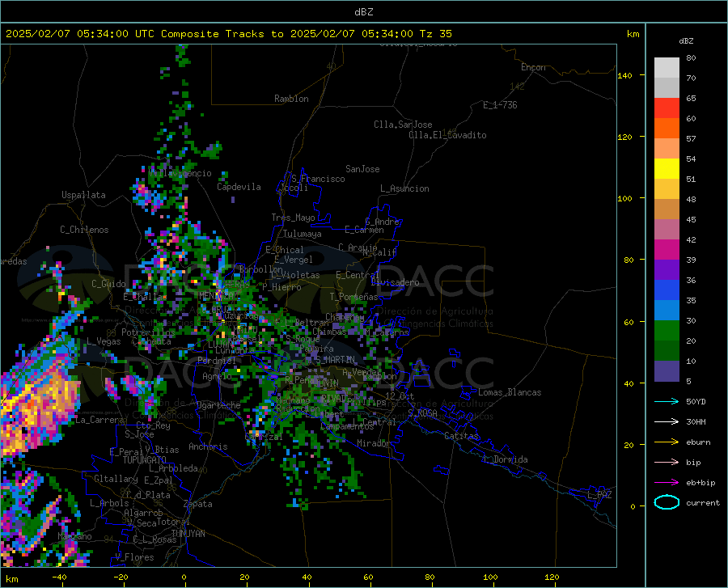This screenshot has height=588, width=728.
Task: Click the 'dBZ' title in the top bar
Action: 363,12
